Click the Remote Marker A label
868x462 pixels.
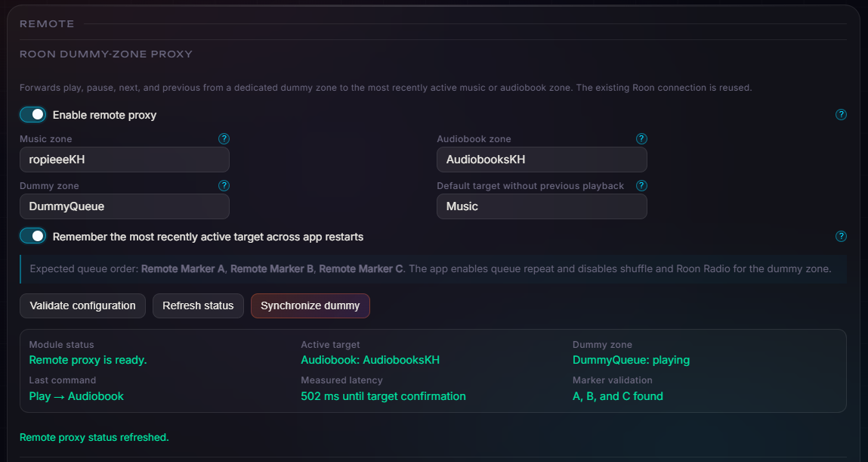(183, 268)
